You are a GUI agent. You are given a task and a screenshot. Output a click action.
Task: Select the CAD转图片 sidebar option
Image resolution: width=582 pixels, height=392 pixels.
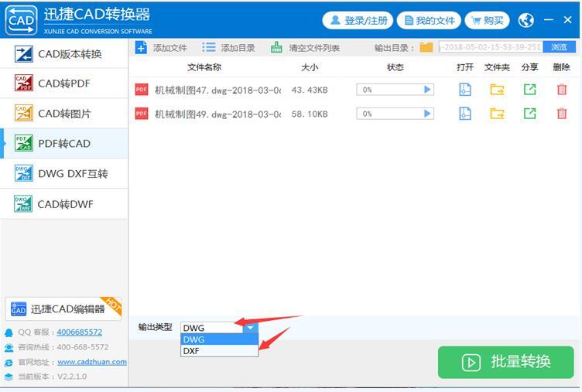tap(63, 114)
